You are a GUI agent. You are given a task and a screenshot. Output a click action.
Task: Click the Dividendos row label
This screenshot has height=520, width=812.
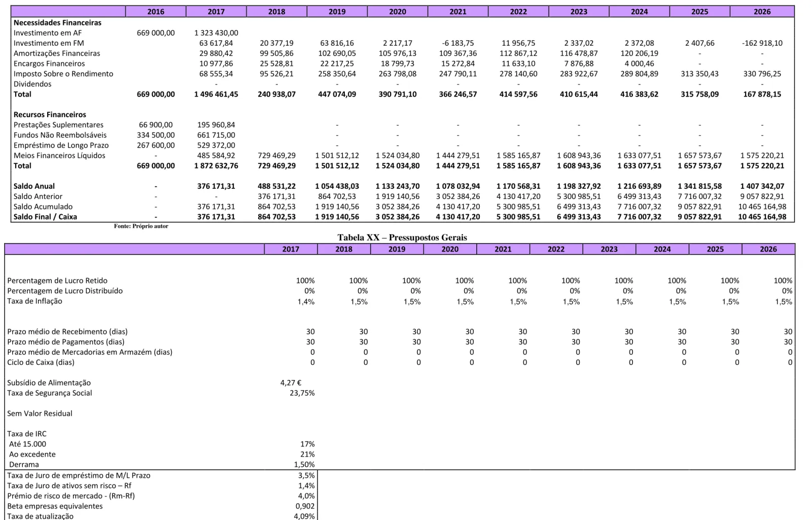[32, 84]
